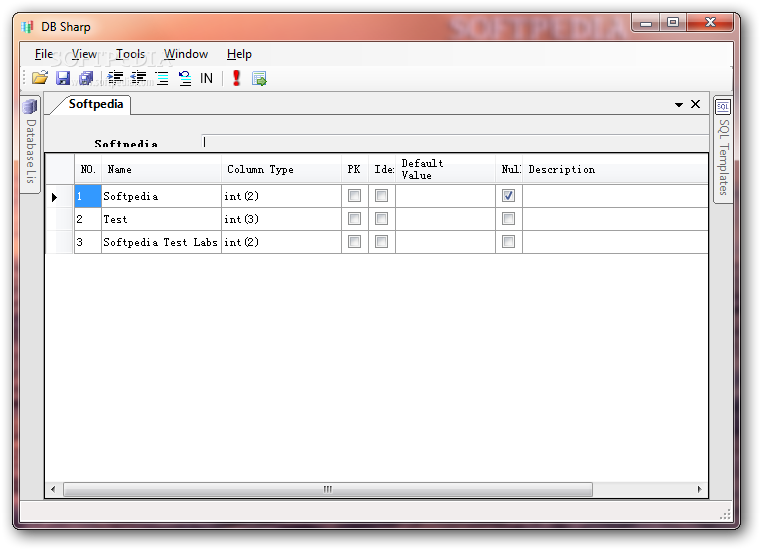
Task: Toggle Null checkbox for Test row
Action: (508, 218)
